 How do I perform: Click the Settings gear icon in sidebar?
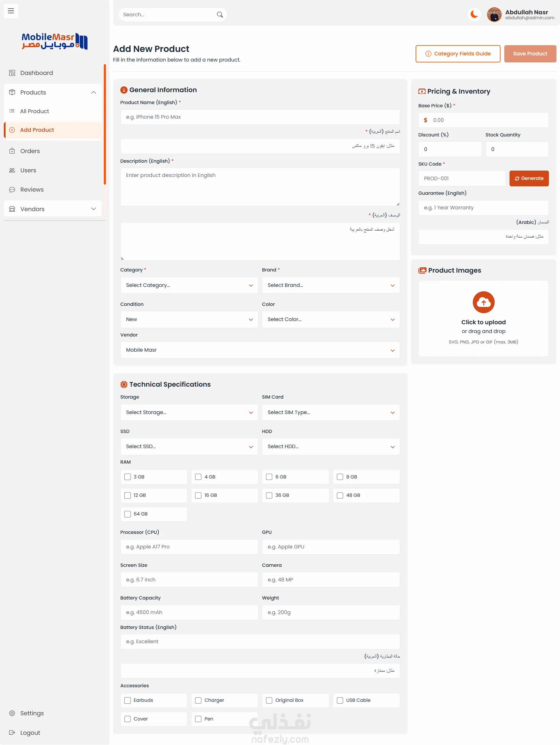12,713
